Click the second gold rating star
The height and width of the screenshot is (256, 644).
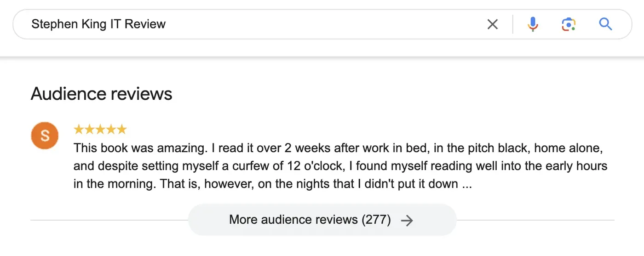click(89, 129)
